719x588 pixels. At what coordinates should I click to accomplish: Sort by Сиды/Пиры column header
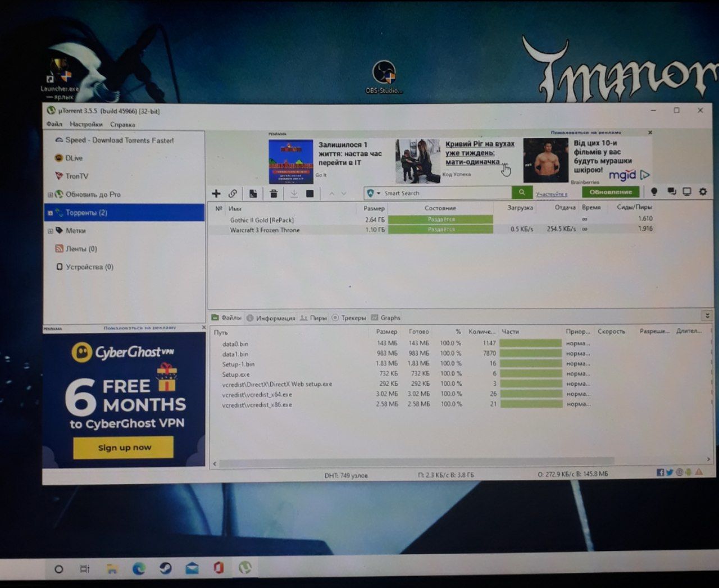[635, 207]
